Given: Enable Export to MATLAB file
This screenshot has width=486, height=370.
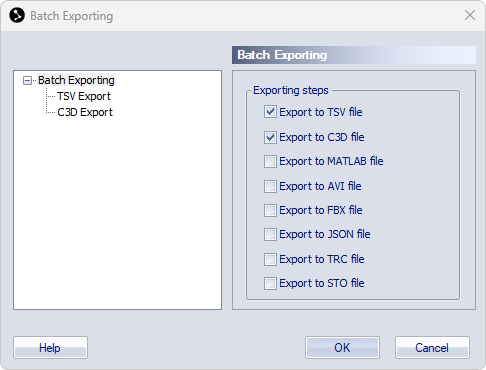Looking at the screenshot, I should tap(270, 161).
